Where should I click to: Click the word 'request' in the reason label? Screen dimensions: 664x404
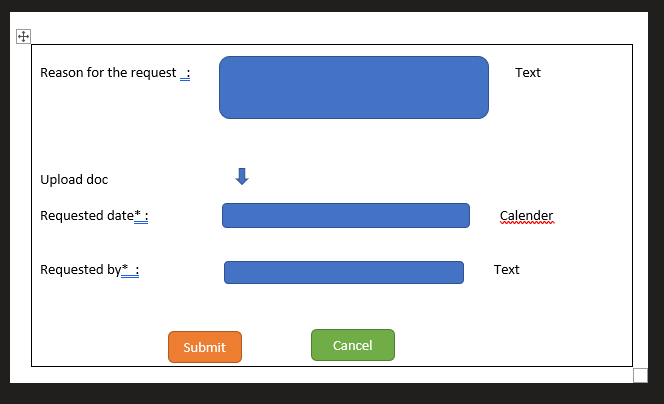point(153,73)
